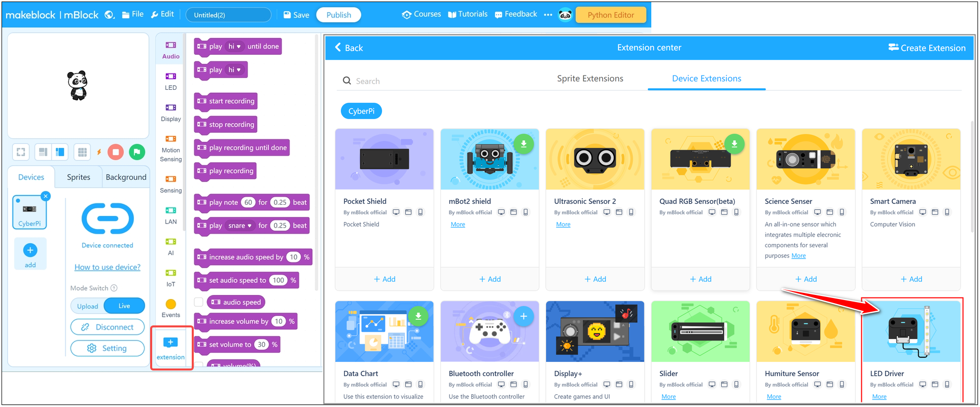
Task: Open device Setting
Action: [108, 348]
